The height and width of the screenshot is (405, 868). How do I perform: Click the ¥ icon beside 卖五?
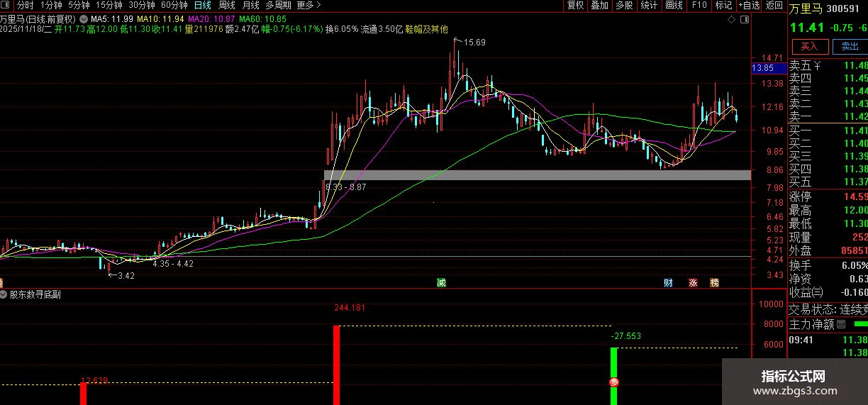[x=817, y=66]
